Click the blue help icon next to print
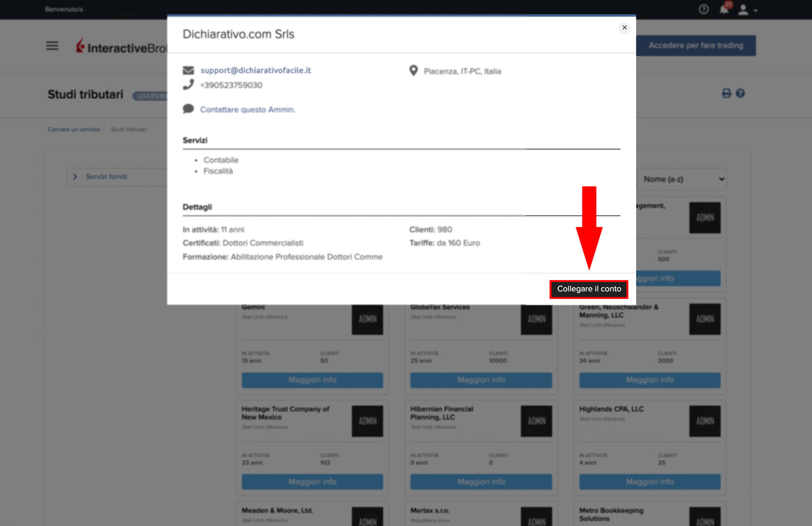The width and height of the screenshot is (812, 526). (741, 93)
